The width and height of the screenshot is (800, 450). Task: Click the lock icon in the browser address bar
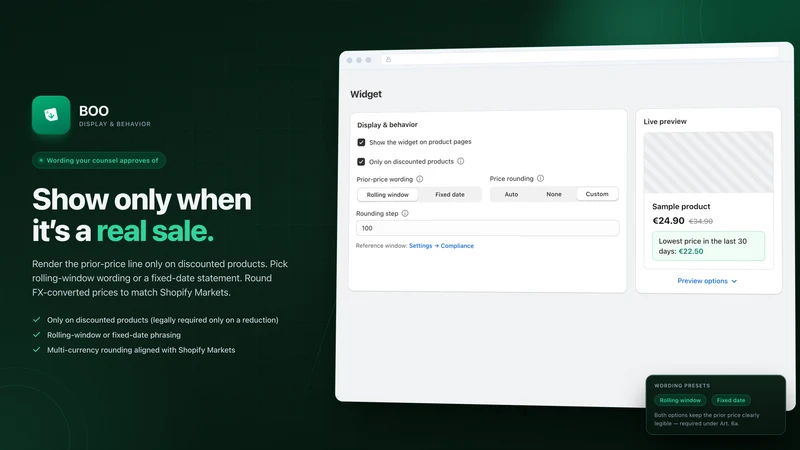388,60
